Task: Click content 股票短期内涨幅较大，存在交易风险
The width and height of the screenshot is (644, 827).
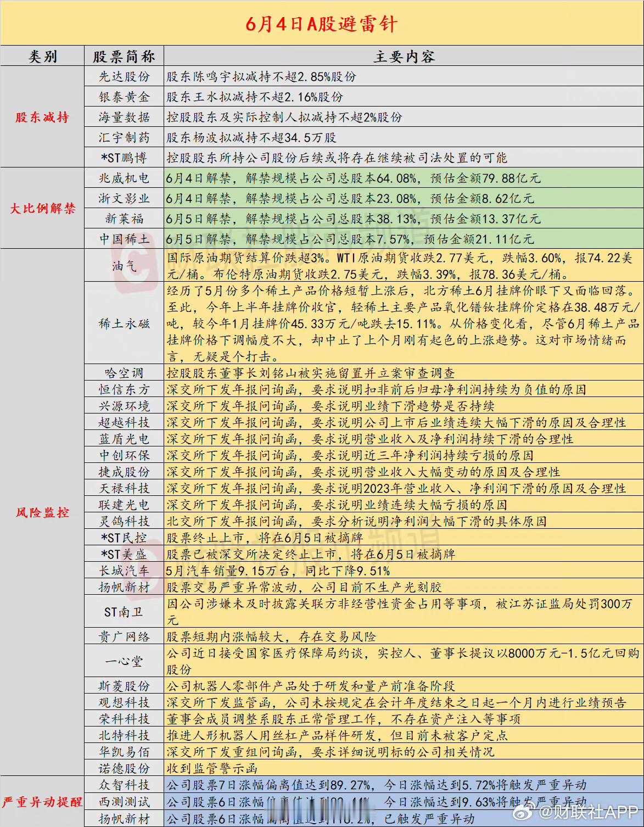Action: 271,637
